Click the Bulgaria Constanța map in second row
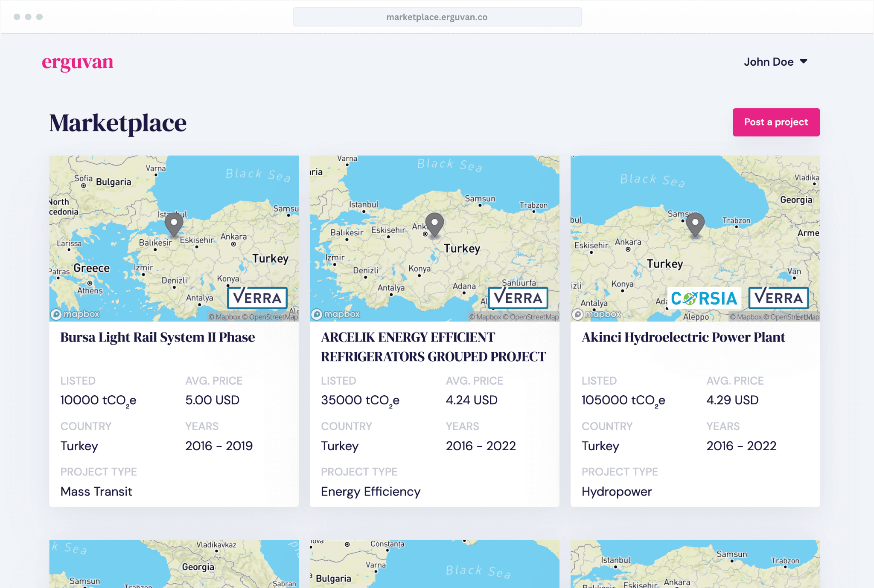The image size is (874, 588). pyautogui.click(x=434, y=564)
